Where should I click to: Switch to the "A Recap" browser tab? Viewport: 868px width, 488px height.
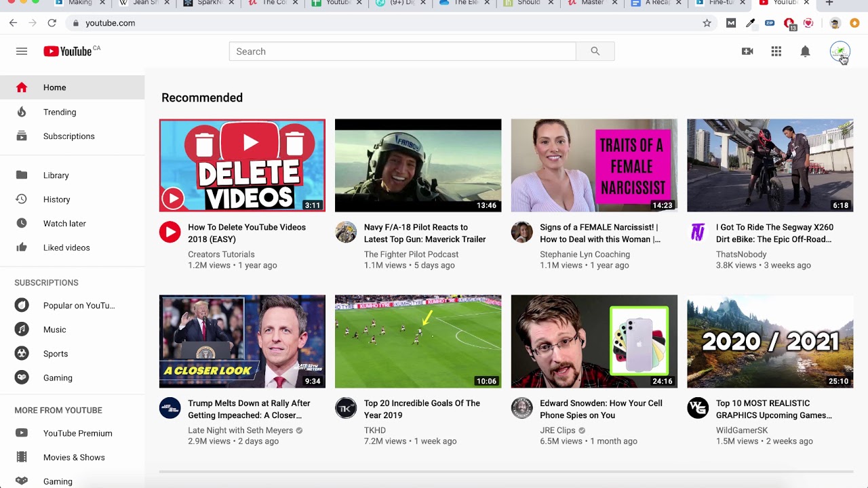656,3
